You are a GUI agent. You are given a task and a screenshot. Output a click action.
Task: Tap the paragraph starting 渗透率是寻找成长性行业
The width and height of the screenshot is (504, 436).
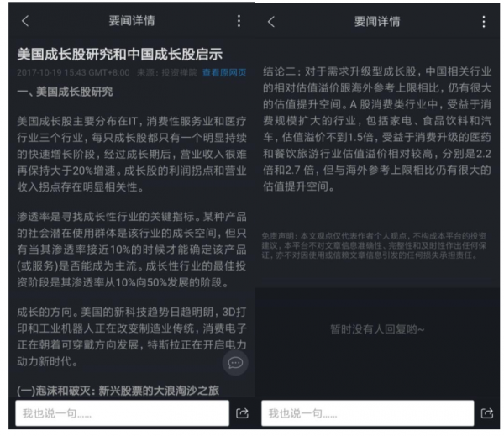pos(132,250)
